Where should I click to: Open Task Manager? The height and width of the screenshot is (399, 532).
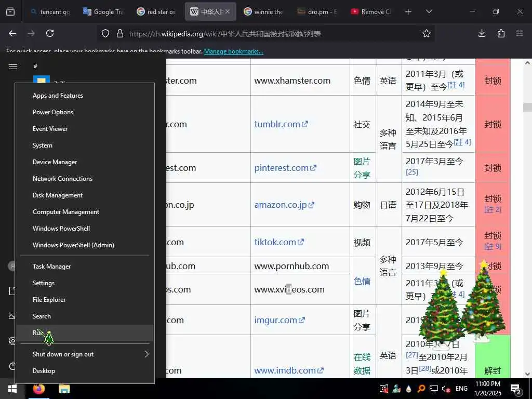coord(85,267)
